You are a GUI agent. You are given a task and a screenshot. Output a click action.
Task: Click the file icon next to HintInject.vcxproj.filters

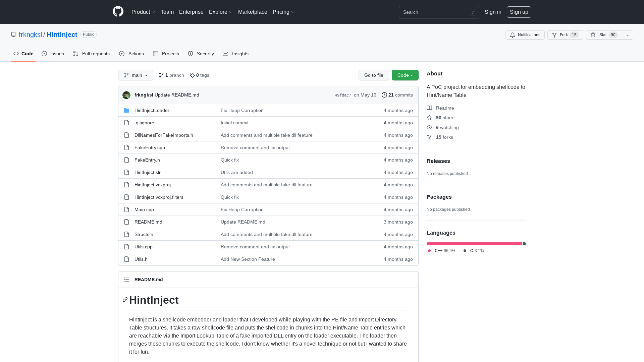pyautogui.click(x=126, y=197)
